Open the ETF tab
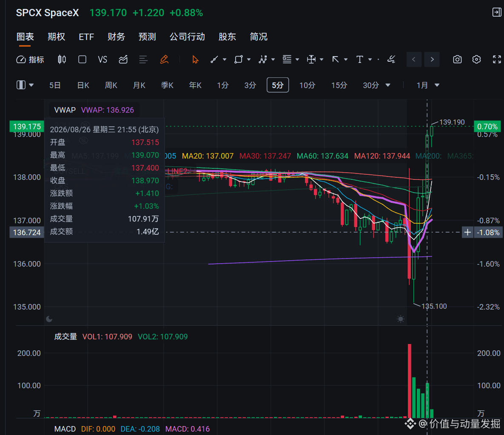This screenshot has width=504, height=435. [86, 37]
